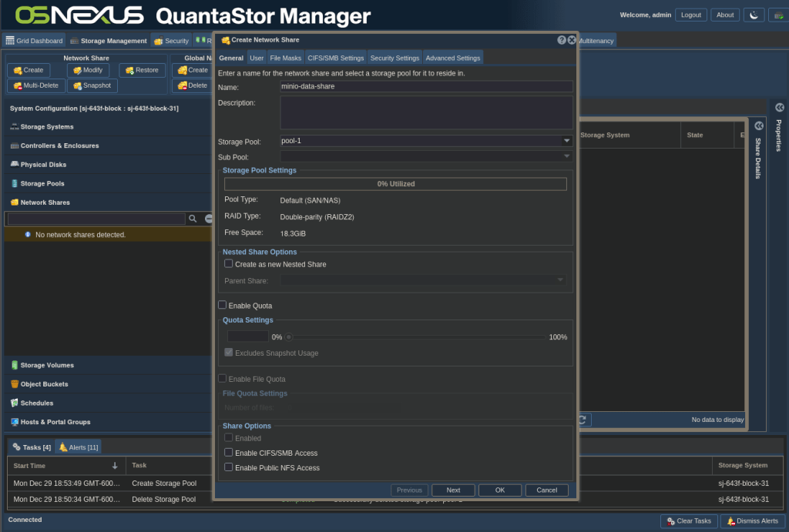The width and height of the screenshot is (789, 532).
Task: Enable Create as new Nested Share
Action: point(229,263)
